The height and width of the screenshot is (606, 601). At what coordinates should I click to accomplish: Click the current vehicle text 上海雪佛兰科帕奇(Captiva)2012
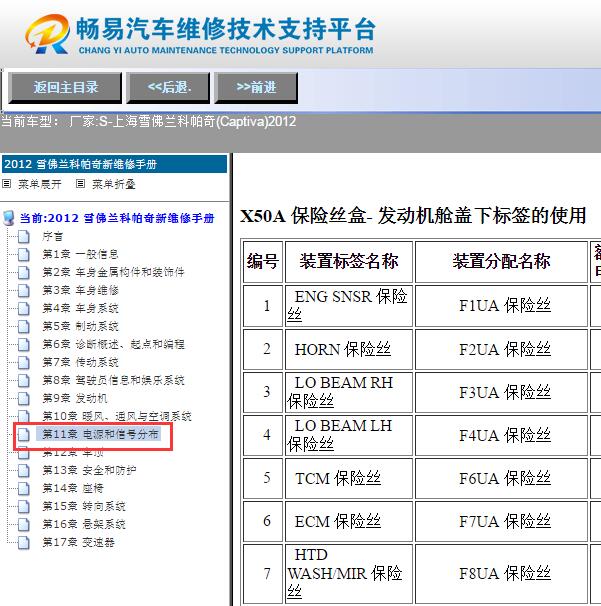[x=204, y=122]
